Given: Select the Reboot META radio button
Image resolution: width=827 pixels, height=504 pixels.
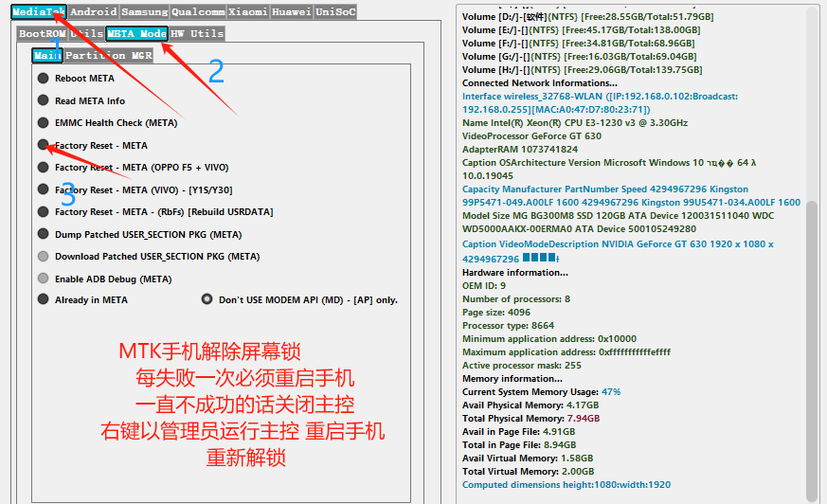Looking at the screenshot, I should pyautogui.click(x=44, y=78).
